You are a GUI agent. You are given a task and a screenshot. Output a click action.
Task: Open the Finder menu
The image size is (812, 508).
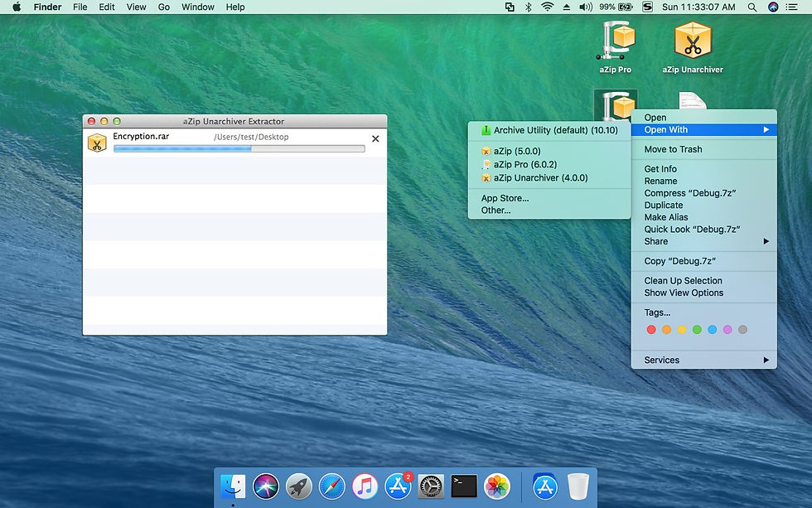pyautogui.click(x=47, y=7)
